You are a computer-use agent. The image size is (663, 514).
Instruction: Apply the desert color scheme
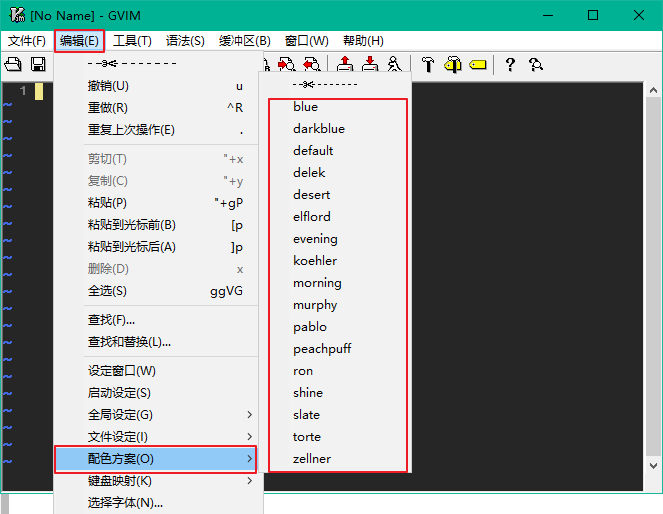coord(335,195)
